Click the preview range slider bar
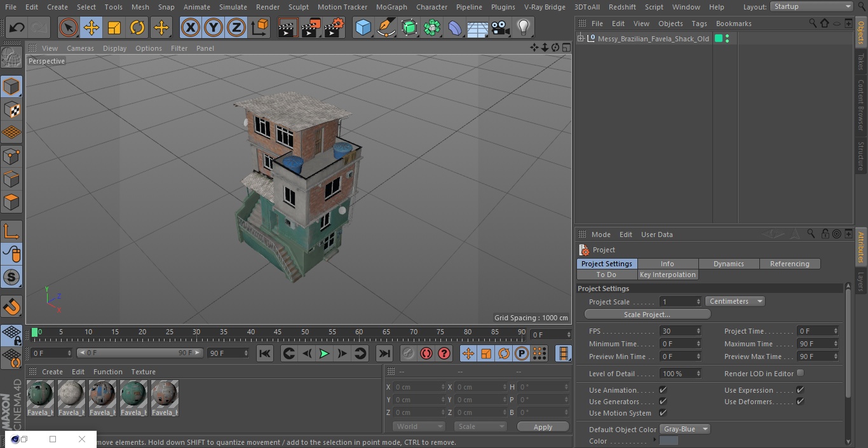The width and height of the screenshot is (868, 448). point(139,353)
